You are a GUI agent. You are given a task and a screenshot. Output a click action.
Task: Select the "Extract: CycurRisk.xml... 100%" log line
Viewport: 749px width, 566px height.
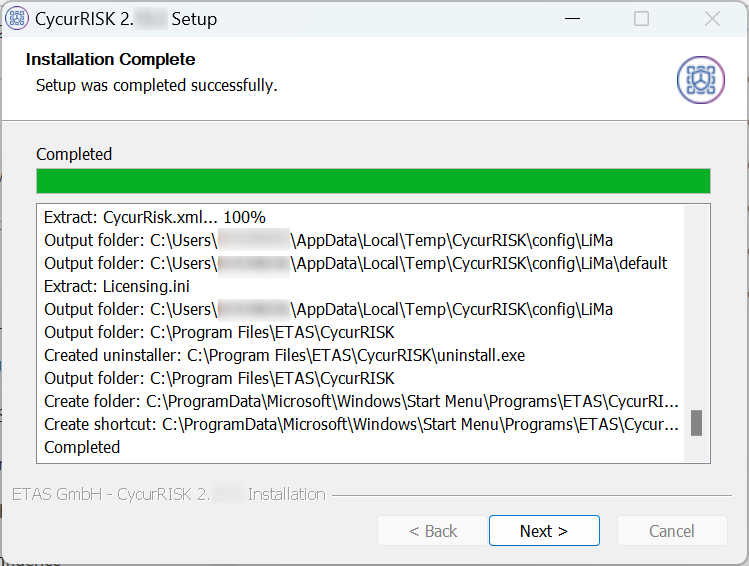155,217
